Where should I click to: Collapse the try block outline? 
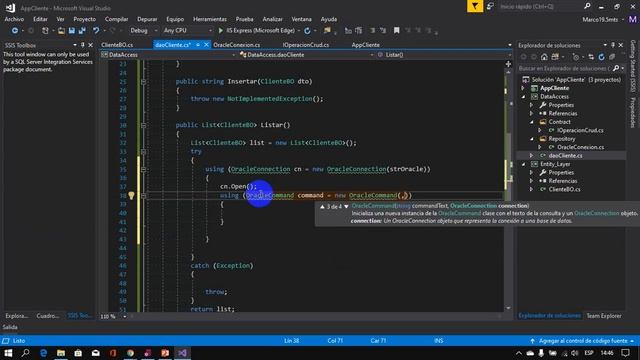143,151
